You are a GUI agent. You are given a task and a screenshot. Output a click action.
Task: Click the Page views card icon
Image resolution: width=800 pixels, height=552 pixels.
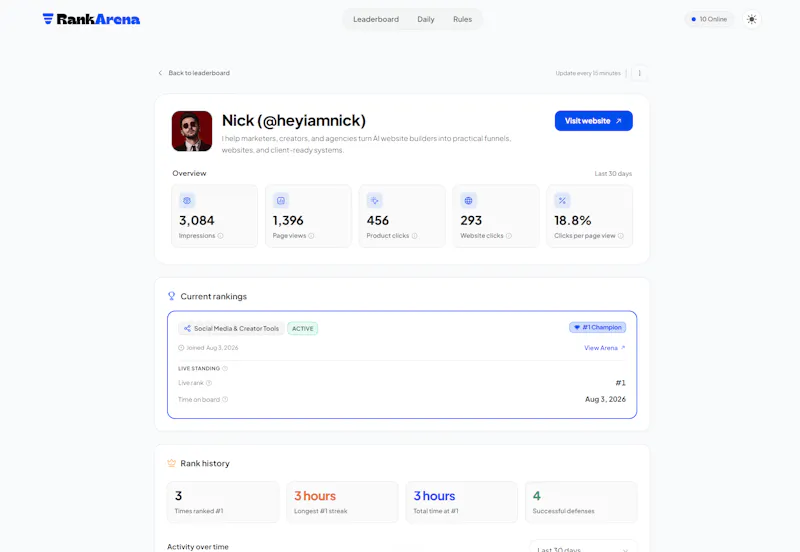[281, 200]
